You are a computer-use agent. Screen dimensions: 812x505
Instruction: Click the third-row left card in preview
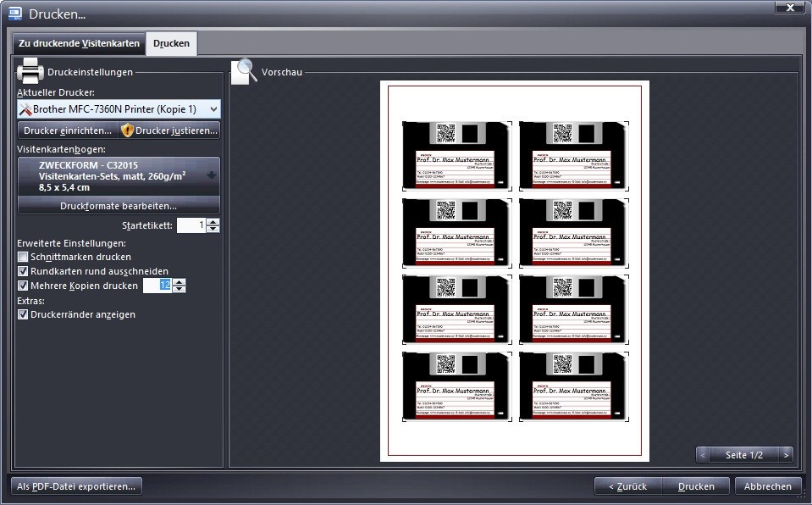(456, 309)
